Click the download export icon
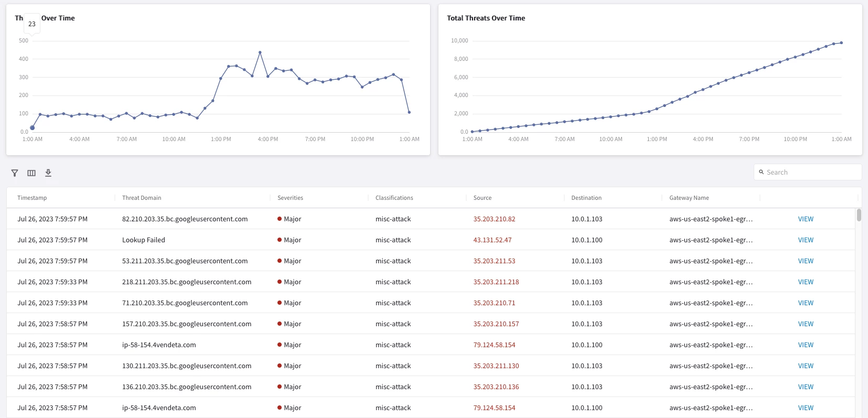The height and width of the screenshot is (418, 868). tap(48, 173)
